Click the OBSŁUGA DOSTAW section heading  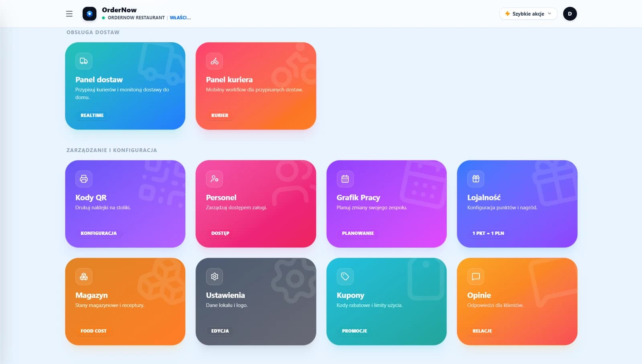93,32
